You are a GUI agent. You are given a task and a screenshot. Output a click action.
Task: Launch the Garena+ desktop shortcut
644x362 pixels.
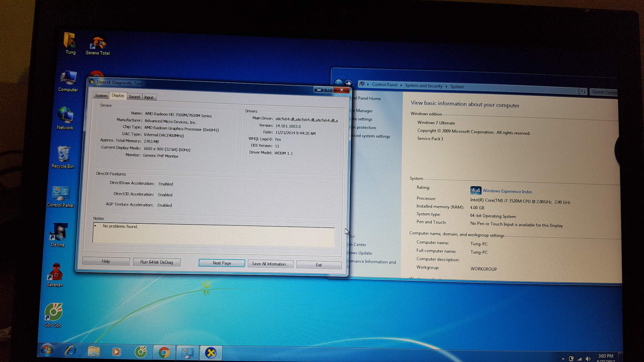pos(55,275)
